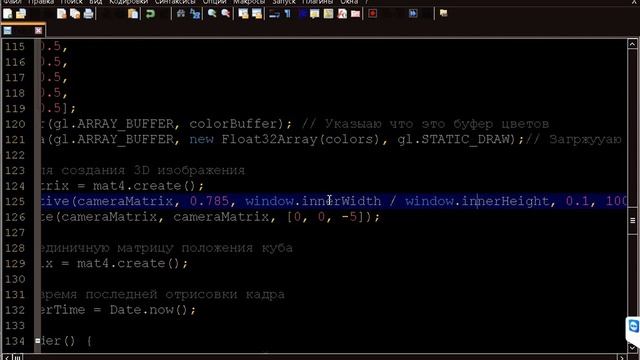The image size is (640, 360).
Task: Click the folder icon at the toolbar end
Action: tap(444, 14)
